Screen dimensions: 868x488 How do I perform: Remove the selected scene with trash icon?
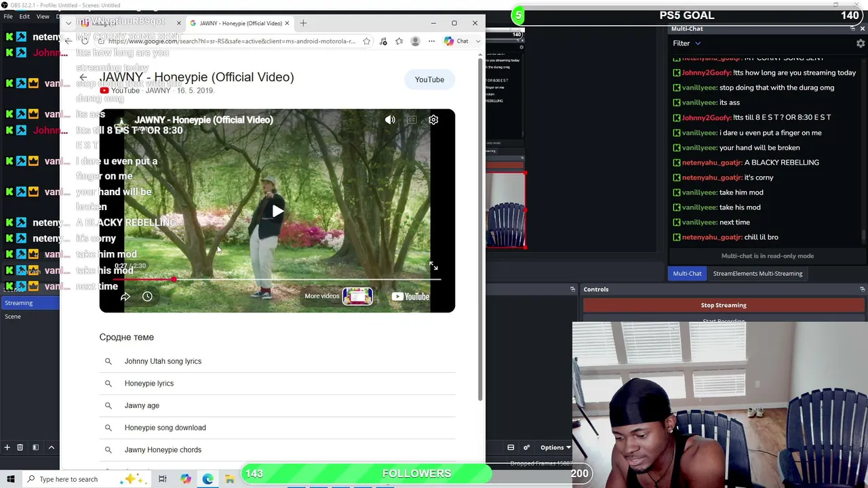[20, 447]
